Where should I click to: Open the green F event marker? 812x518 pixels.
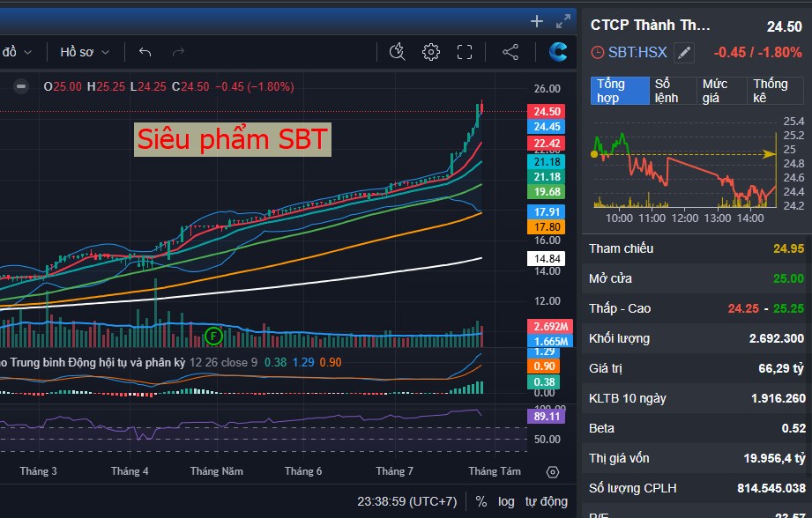click(x=213, y=336)
